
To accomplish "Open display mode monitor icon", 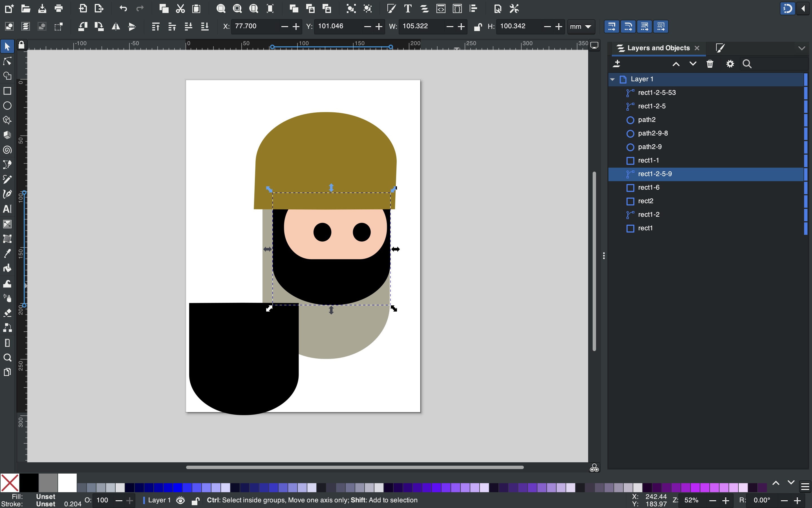I will pyautogui.click(x=594, y=45).
